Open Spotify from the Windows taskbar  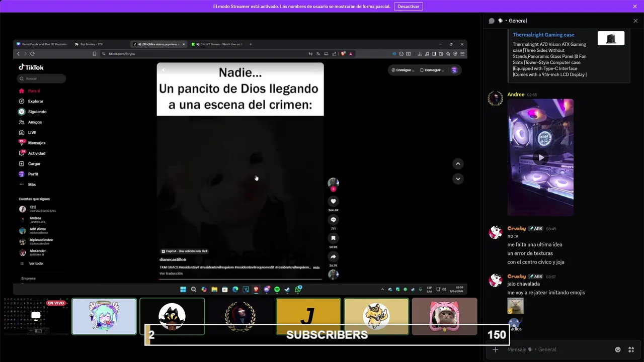pos(277,290)
